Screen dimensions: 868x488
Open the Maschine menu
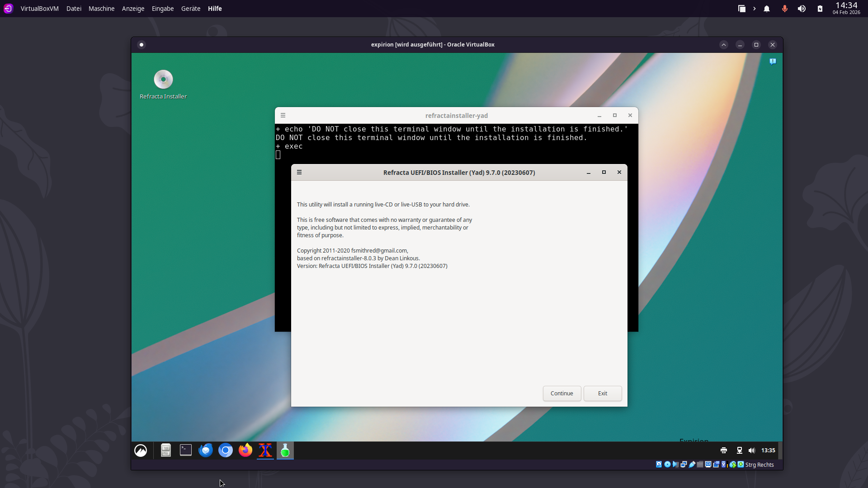[101, 9]
